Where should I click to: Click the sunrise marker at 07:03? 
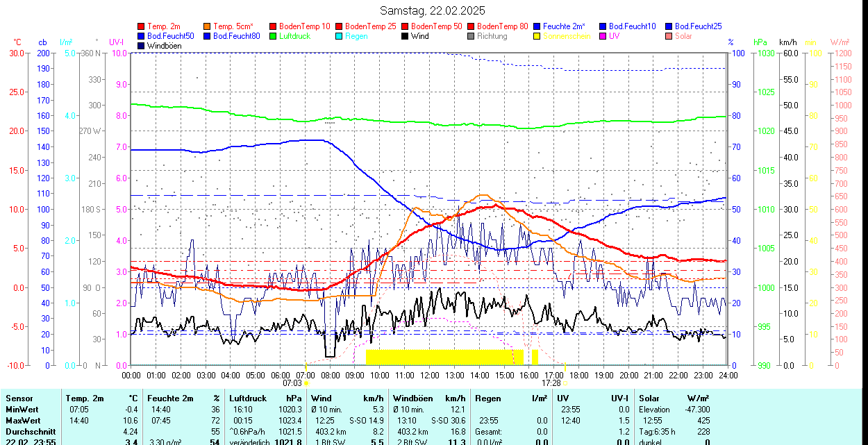[306, 383]
